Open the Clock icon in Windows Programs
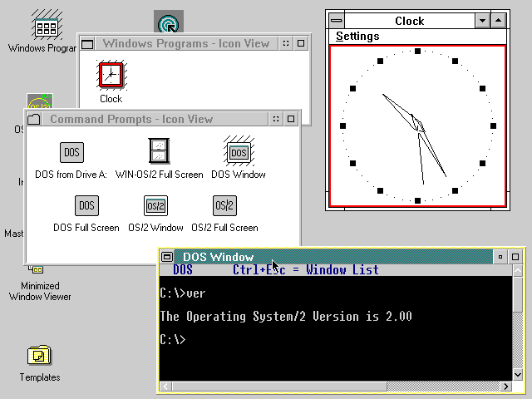 pyautogui.click(x=111, y=75)
